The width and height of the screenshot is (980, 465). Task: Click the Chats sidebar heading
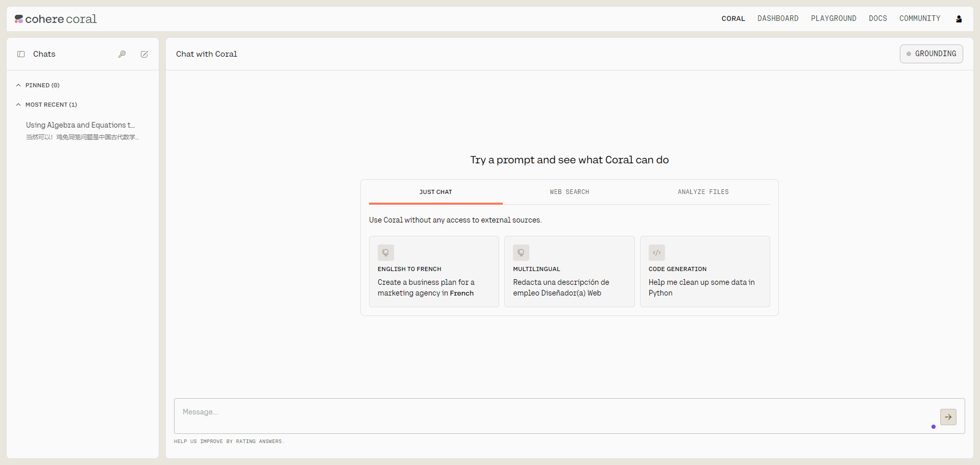click(x=44, y=54)
